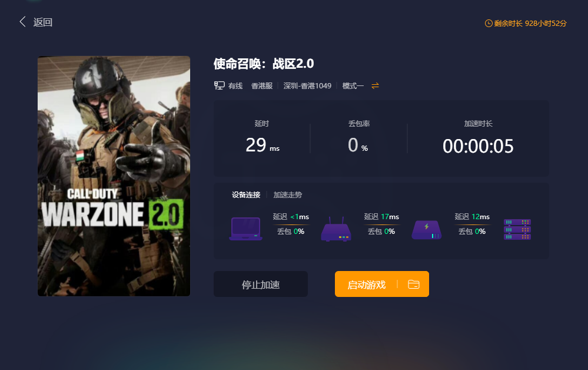Click the wired connection monitor icon
The height and width of the screenshot is (370, 588).
pos(220,85)
